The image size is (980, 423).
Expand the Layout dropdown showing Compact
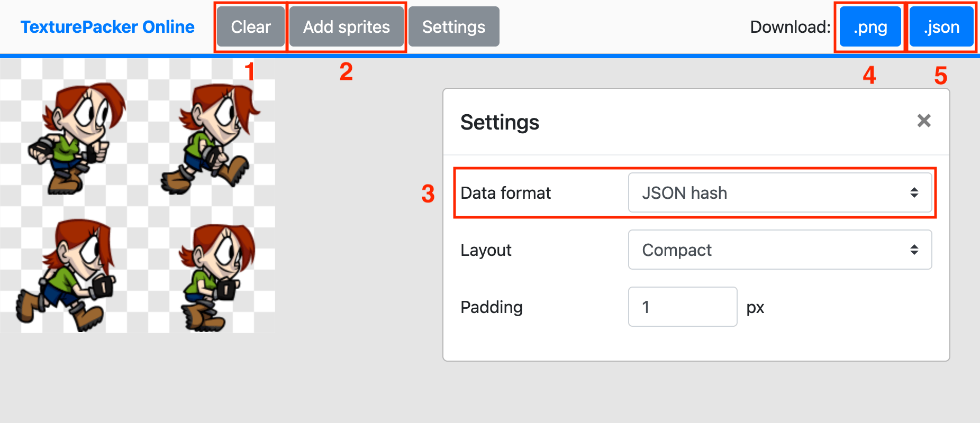pyautogui.click(x=779, y=250)
